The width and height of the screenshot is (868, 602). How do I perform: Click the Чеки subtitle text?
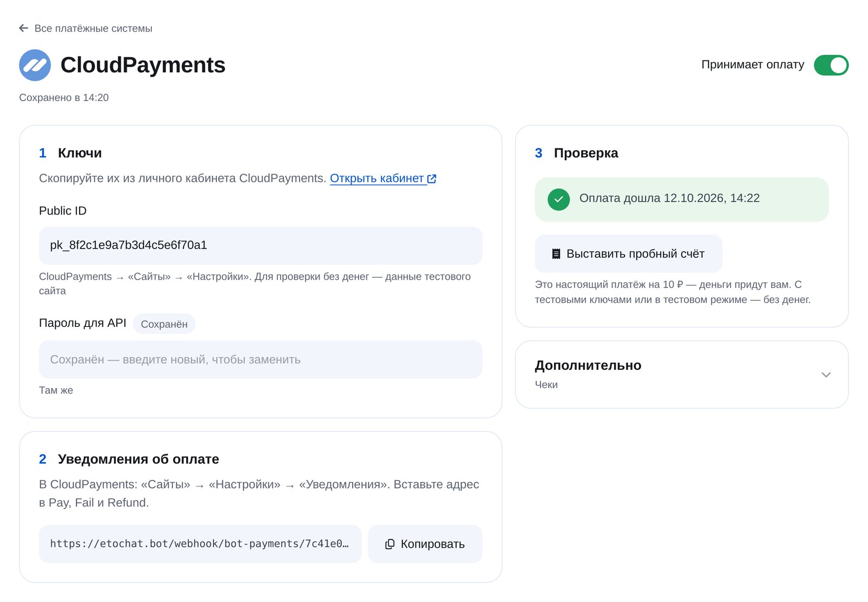pos(546,384)
